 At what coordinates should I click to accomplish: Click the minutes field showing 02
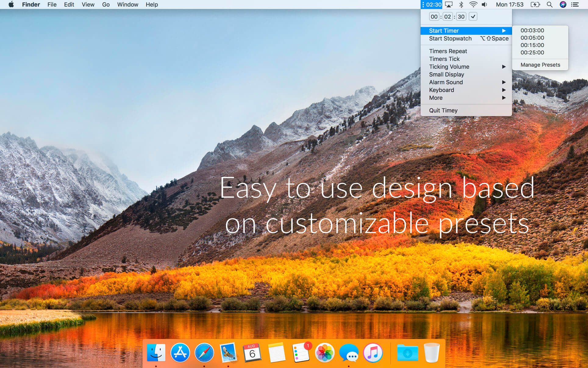(x=447, y=16)
